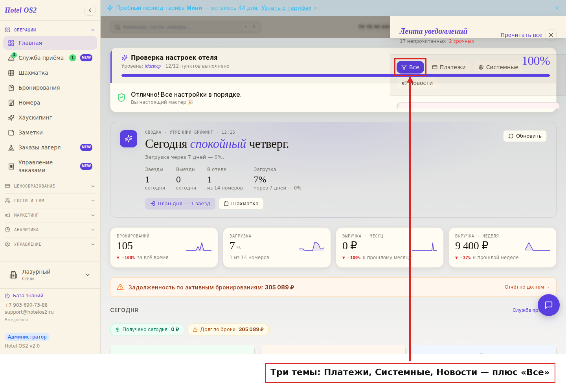The image size is (566, 392).
Task: Select the Новости notifications filter
Action: (417, 83)
